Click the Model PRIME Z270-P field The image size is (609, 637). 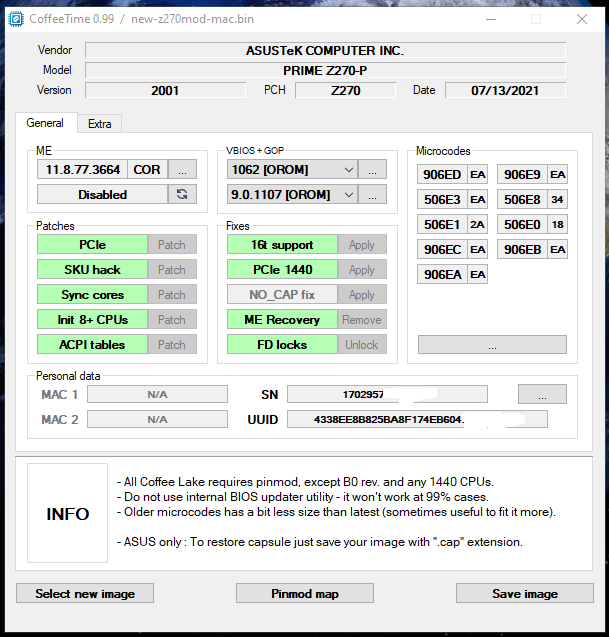[x=325, y=70]
